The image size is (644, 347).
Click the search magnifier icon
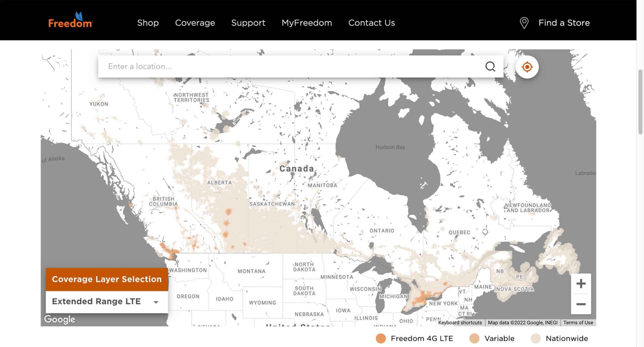[490, 66]
